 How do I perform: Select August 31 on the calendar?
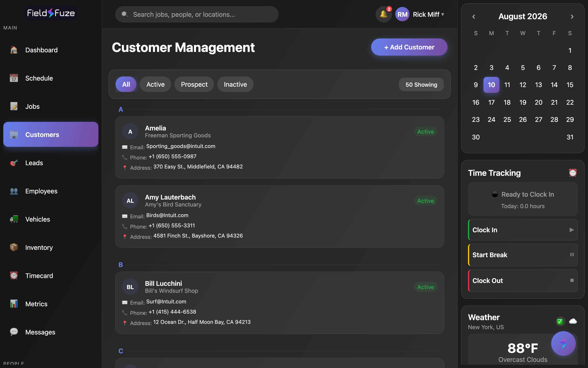pyautogui.click(x=570, y=137)
